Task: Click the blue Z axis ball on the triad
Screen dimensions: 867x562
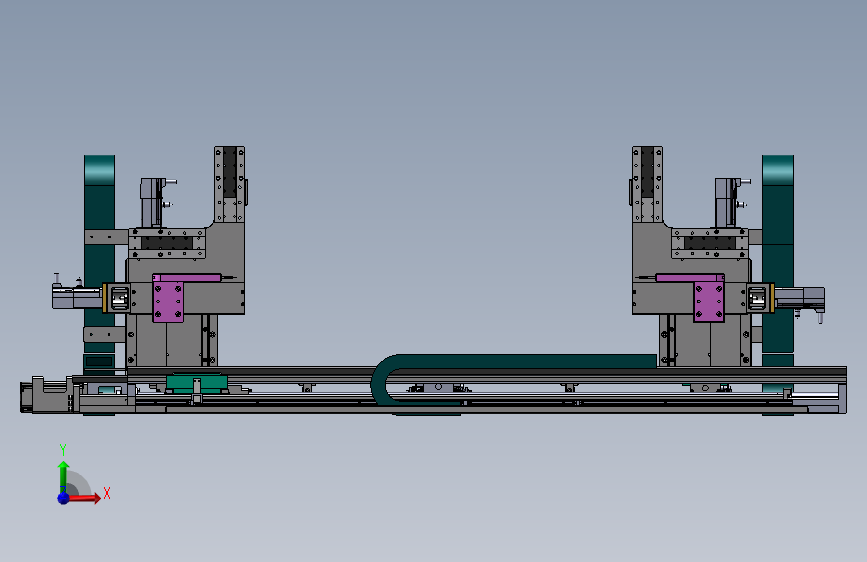Action: (64, 498)
